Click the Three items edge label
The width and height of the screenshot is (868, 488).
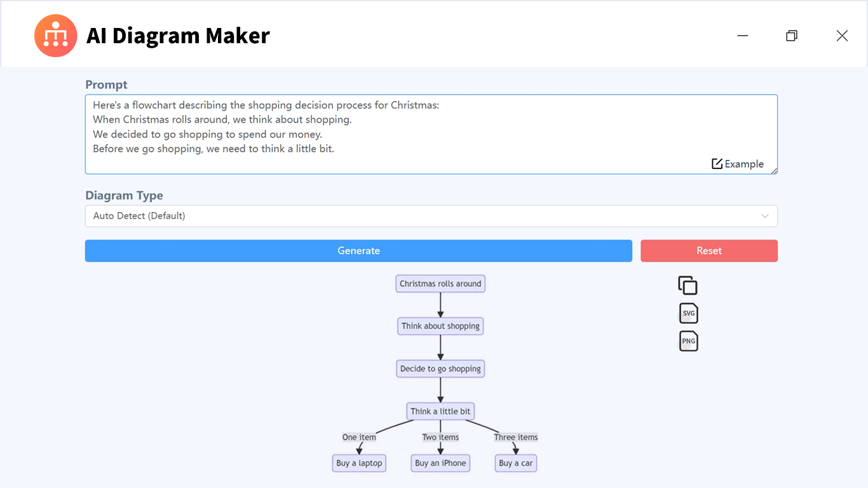[x=516, y=437]
